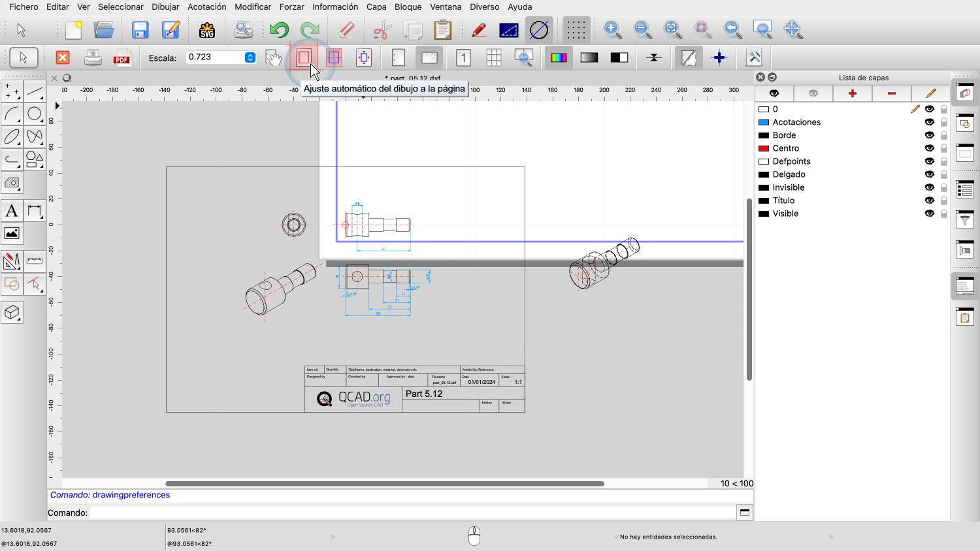Screen dimensions: 980x551
Task: Toggle visibility of the Centro layer
Action: [x=929, y=148]
